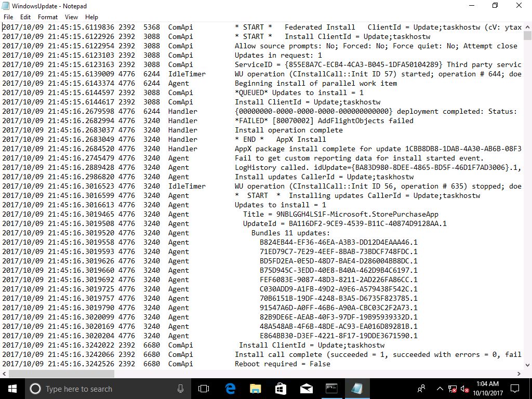Switch to Command Prompt taskbar icon
Screen dimensions: 532x399
point(331,389)
